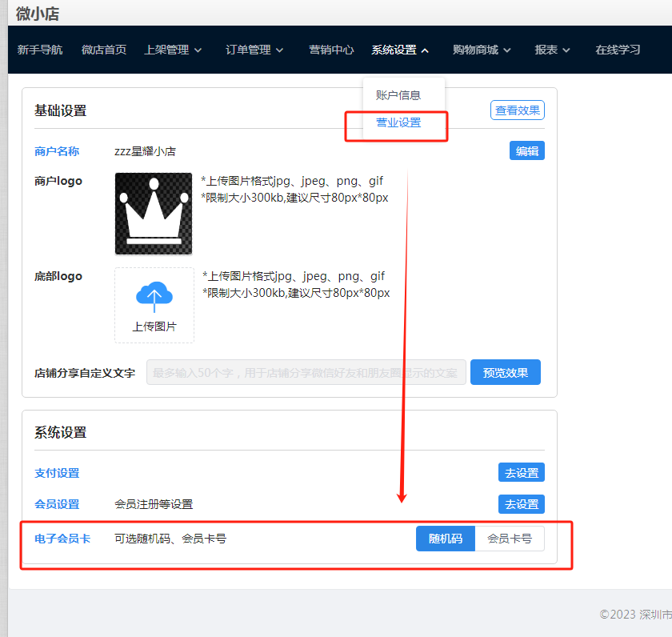Click the 查看效果 button
The width and height of the screenshot is (672, 637).
518,110
